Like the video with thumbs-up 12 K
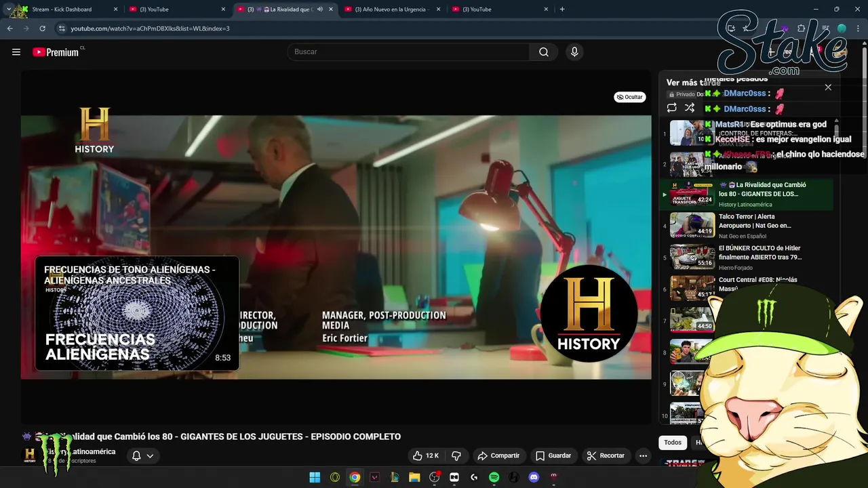The width and height of the screenshot is (868, 488). (x=425, y=455)
